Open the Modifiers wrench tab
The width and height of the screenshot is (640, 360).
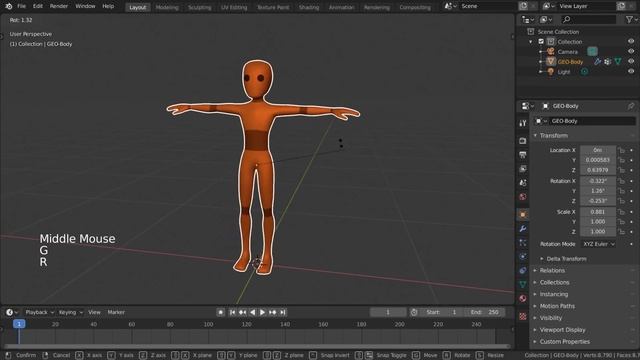(x=523, y=229)
